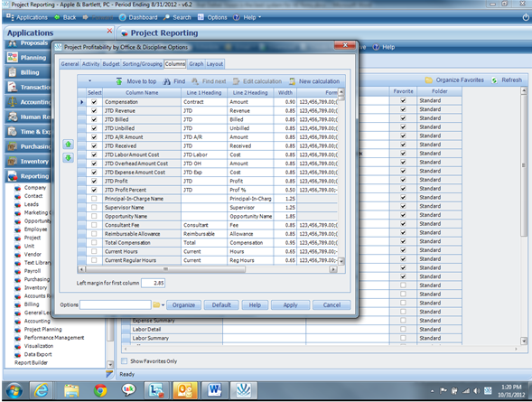Screen dimensions: 532x402
Task: Click the Apply button
Action: (291, 305)
